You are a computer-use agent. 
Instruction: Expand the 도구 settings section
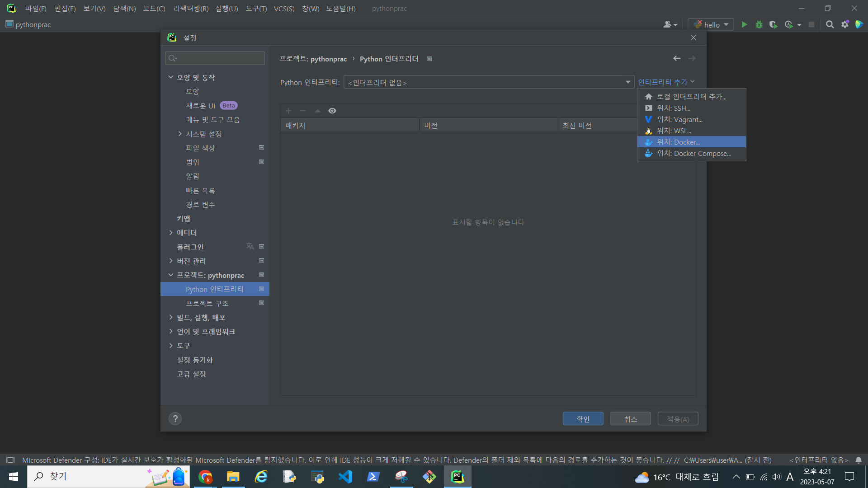coord(171,346)
